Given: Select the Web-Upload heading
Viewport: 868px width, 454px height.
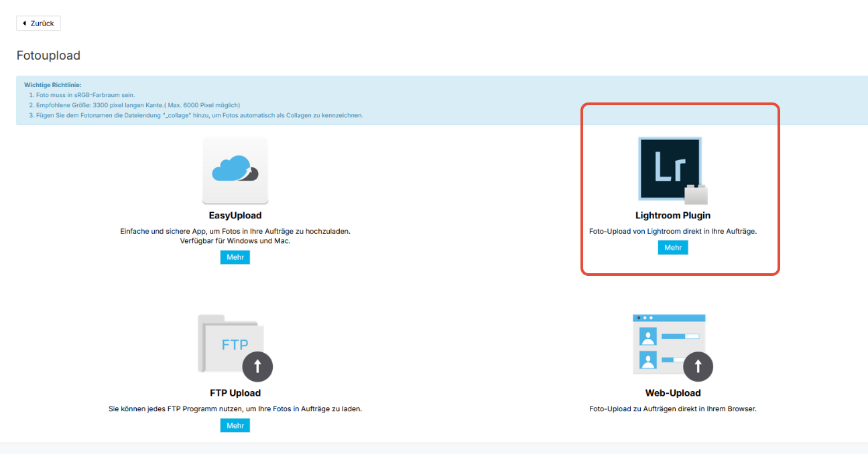Looking at the screenshot, I should 673,393.
